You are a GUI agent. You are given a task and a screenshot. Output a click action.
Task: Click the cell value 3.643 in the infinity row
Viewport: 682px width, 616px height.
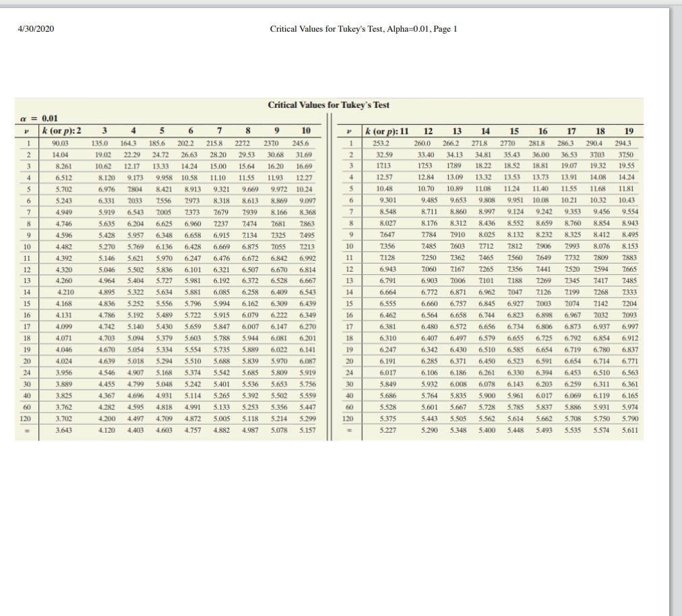pos(64,430)
